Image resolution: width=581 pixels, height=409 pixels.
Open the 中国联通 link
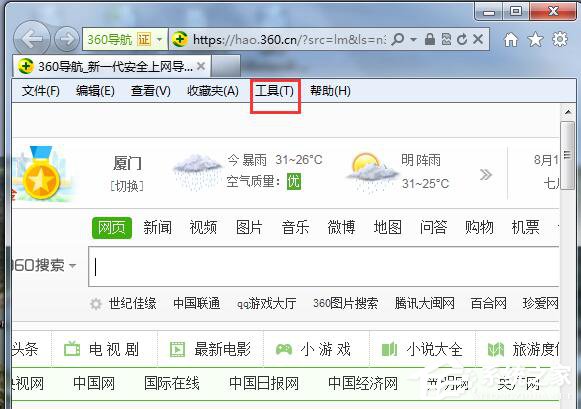(197, 304)
